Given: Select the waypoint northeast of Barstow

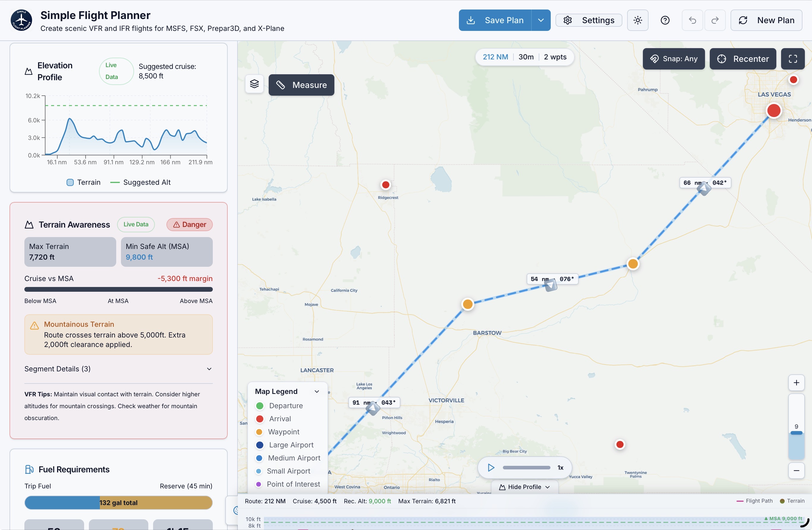Looking at the screenshot, I should [x=633, y=264].
